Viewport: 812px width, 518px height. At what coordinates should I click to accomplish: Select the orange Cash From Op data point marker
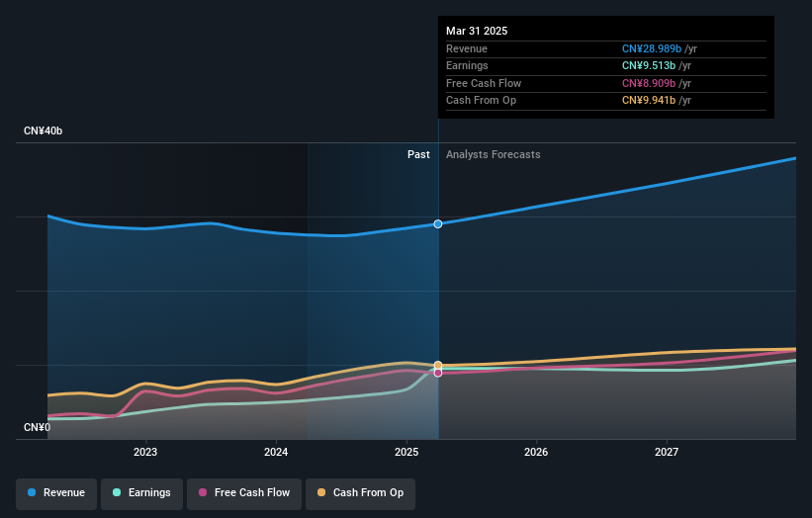click(438, 366)
